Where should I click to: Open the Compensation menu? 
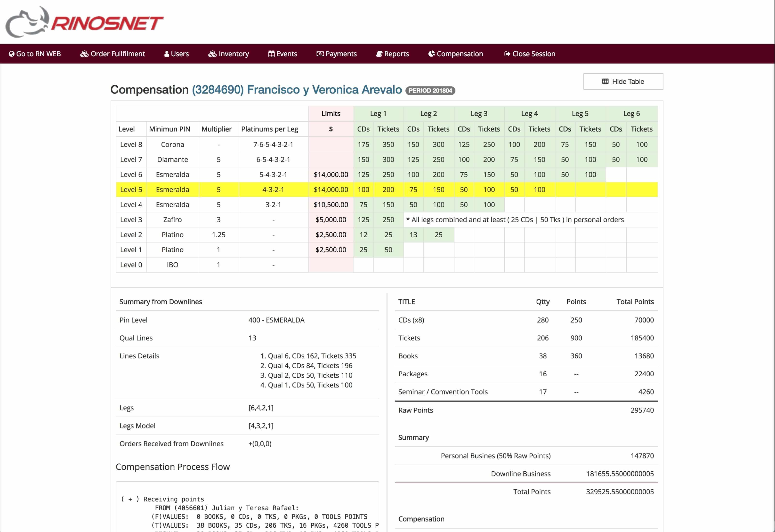[456, 54]
